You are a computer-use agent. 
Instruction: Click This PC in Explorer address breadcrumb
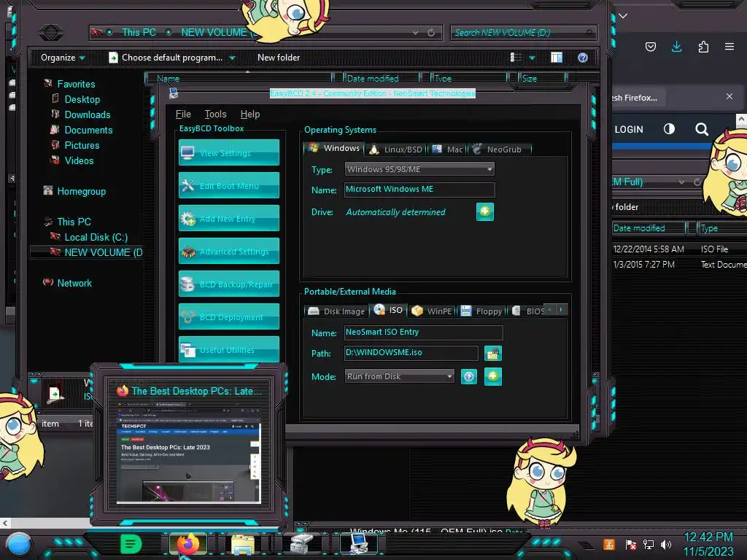coord(139,32)
